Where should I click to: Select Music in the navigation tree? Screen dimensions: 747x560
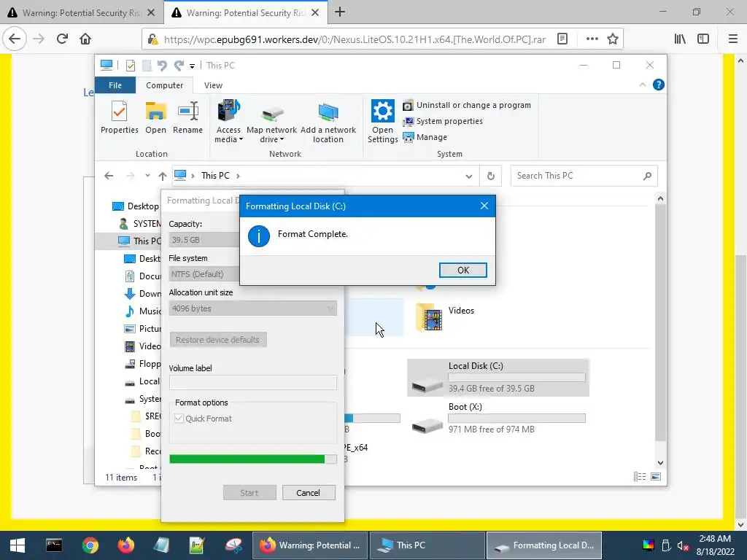coord(142,311)
